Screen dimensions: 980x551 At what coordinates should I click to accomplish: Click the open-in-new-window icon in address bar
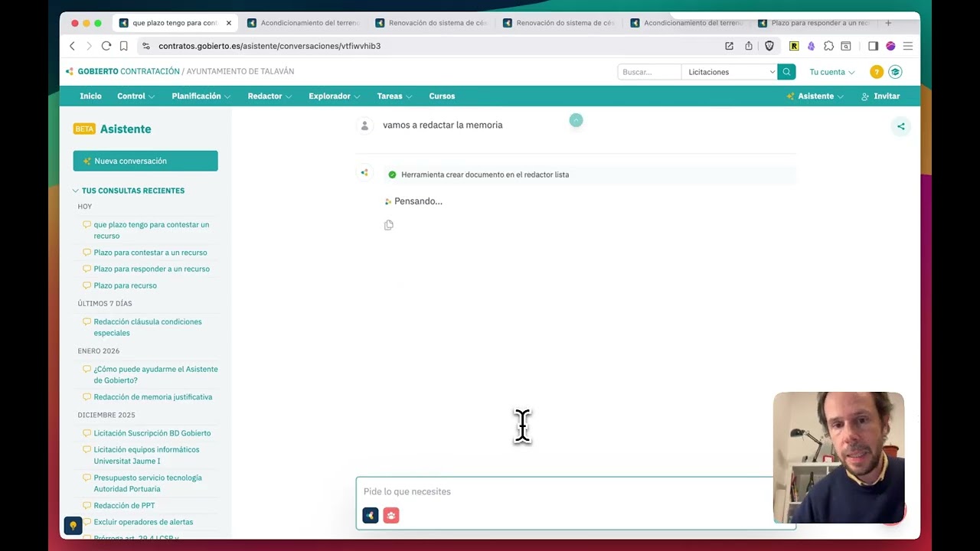(x=729, y=46)
